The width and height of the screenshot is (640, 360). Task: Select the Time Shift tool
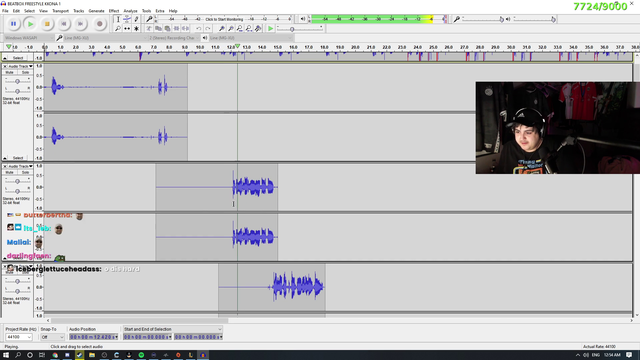tap(127, 29)
